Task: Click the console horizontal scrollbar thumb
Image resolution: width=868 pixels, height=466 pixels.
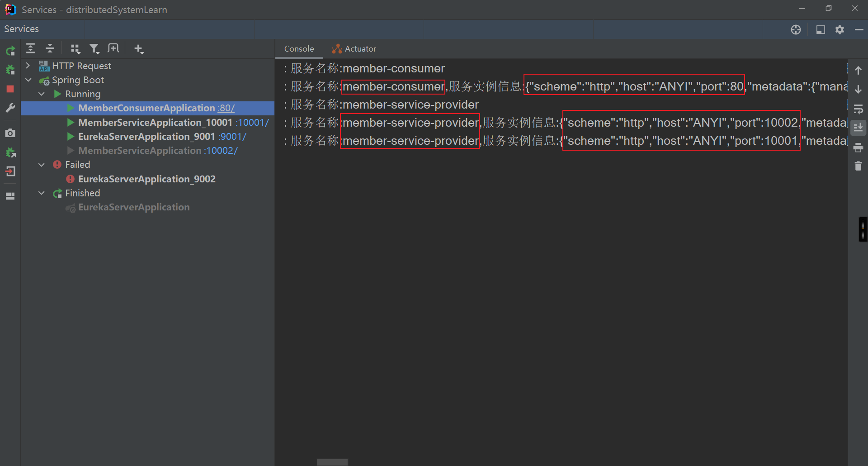Action: click(x=332, y=462)
